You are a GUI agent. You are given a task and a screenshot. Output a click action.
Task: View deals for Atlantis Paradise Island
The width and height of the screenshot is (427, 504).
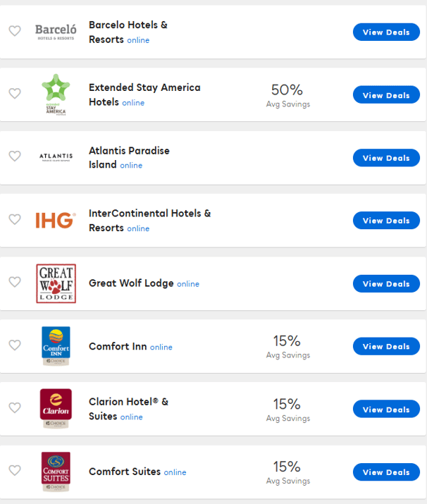tap(386, 158)
